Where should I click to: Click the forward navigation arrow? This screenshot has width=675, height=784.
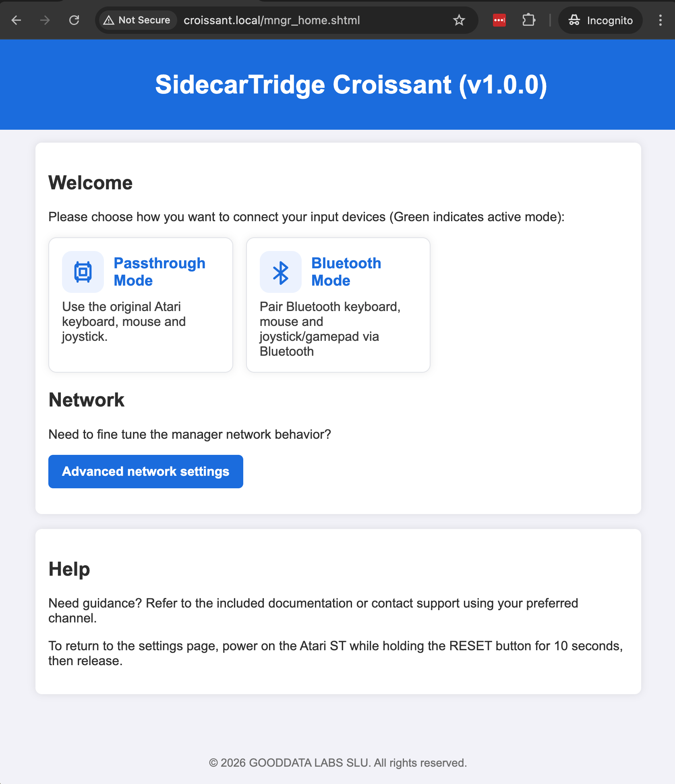click(45, 20)
